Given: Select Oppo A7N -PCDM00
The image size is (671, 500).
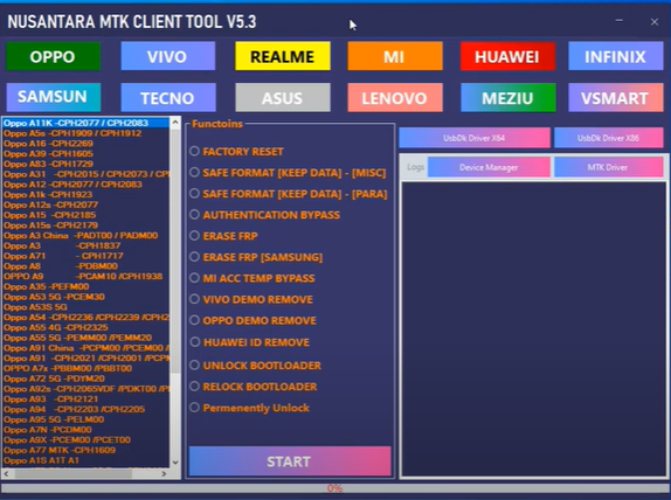Looking at the screenshot, I should coord(86,430).
